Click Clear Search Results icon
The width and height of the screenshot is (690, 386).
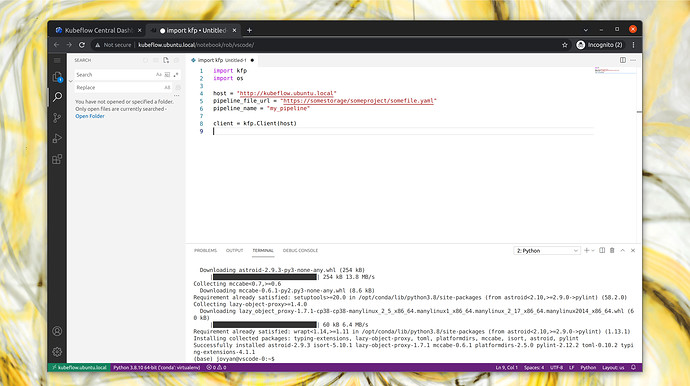click(x=156, y=60)
